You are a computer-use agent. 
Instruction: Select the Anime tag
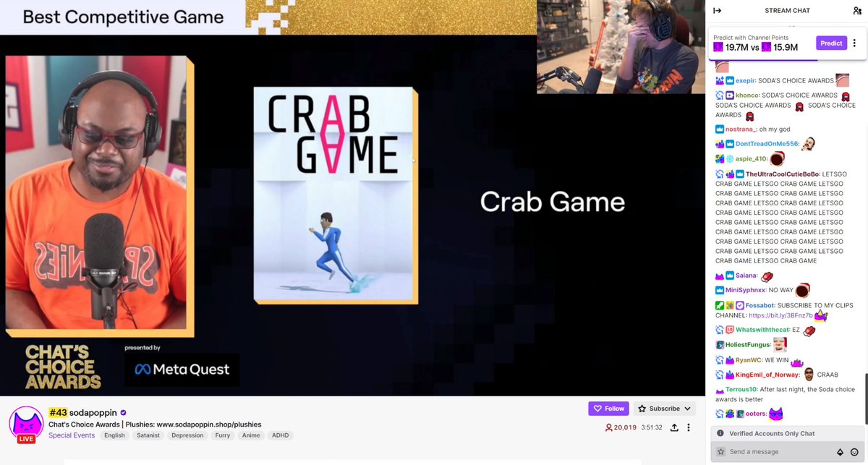point(251,435)
